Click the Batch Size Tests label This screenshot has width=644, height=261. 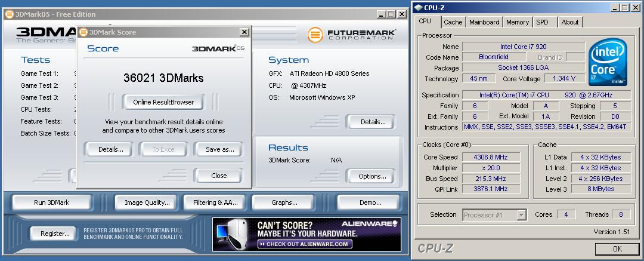click(x=45, y=133)
